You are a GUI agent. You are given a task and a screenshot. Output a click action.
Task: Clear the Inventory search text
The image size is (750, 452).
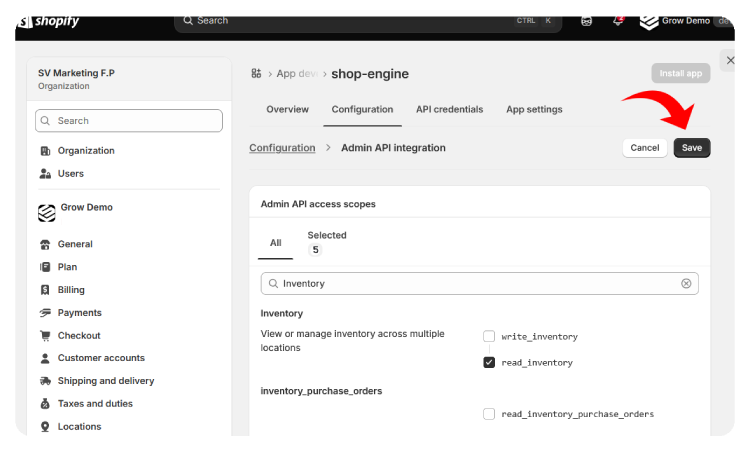pos(686,284)
